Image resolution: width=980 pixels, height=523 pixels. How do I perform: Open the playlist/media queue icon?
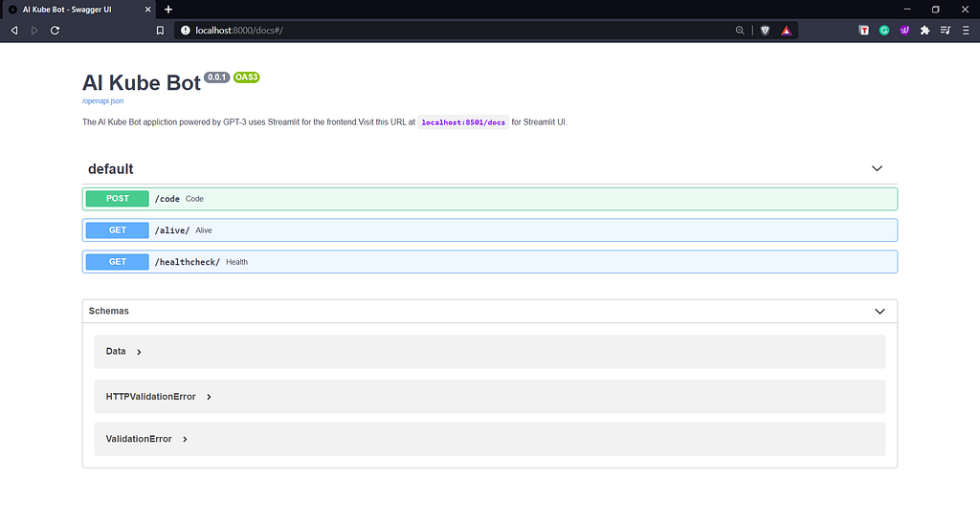pos(946,30)
